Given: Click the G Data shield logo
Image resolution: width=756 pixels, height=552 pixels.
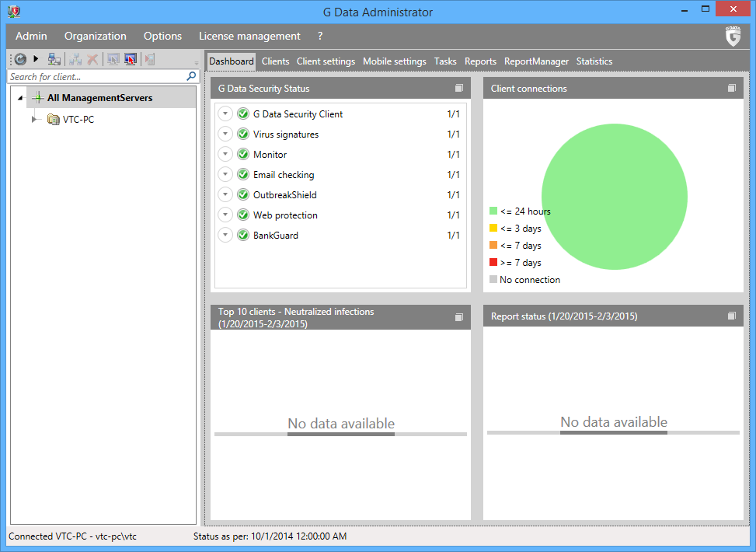Looking at the screenshot, I should [x=733, y=37].
